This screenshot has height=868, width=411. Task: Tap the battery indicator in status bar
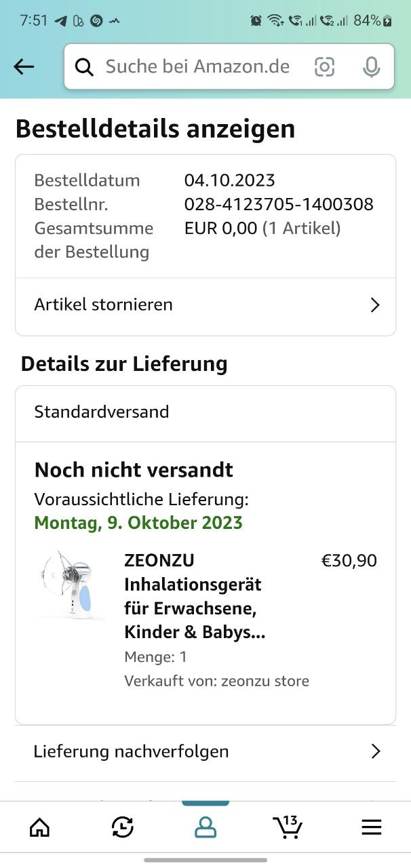tap(387, 21)
